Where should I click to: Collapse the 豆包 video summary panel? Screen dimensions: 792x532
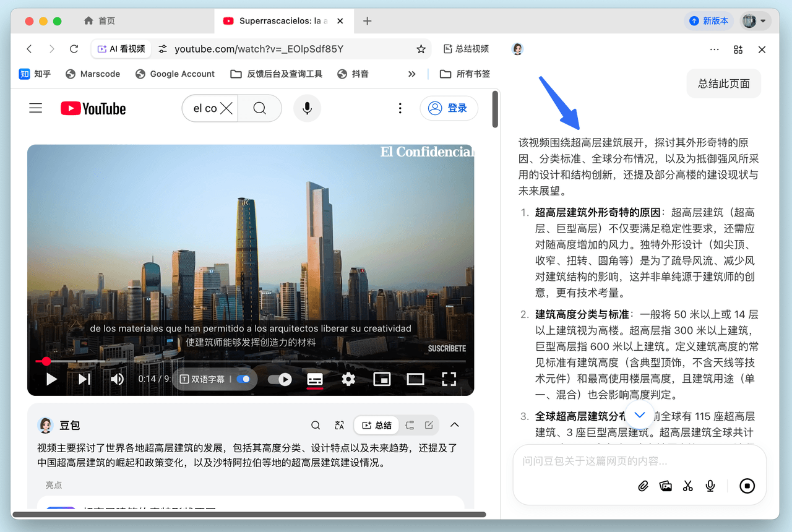click(454, 425)
